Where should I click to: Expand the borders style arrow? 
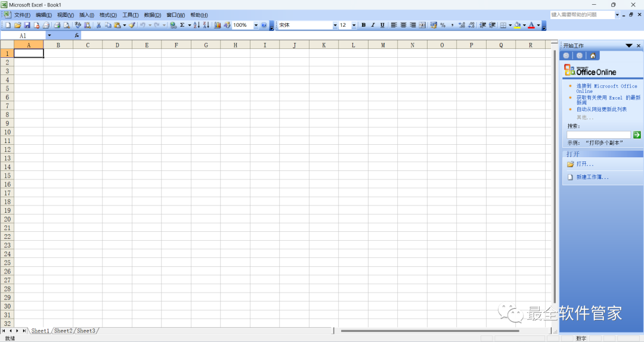click(510, 25)
